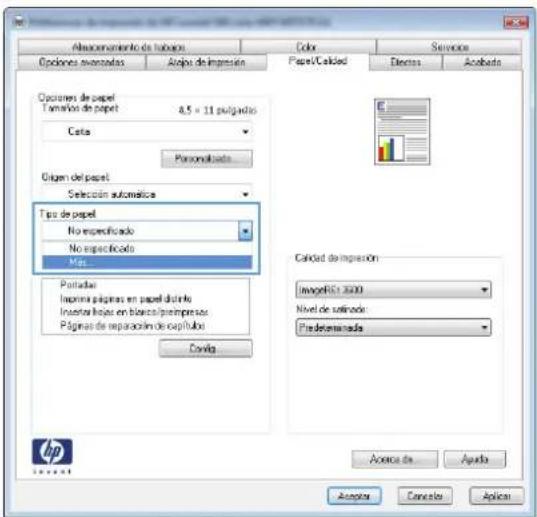Open Ayuda help button
The image size is (537, 517).
pos(475,459)
